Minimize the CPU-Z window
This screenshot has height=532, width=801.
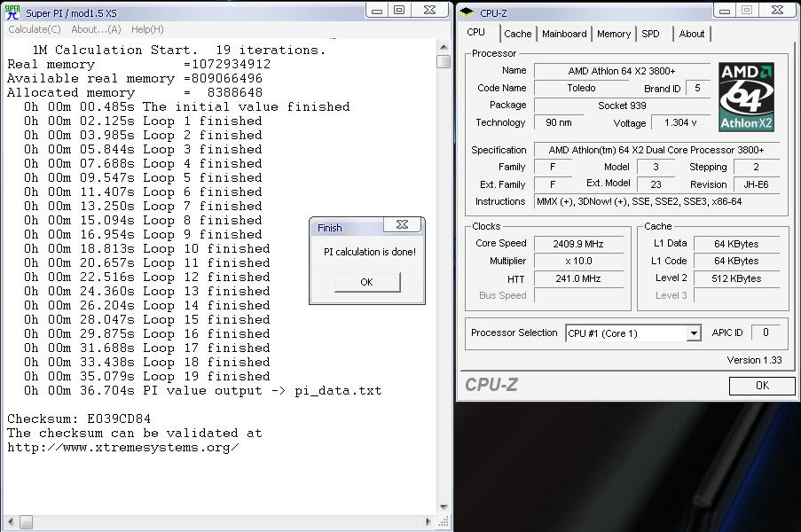(725, 11)
